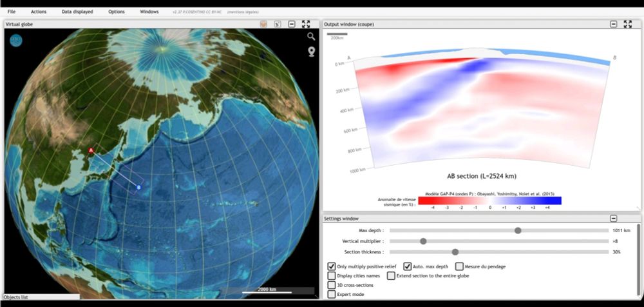Enable 3D cross-sections checkbox
Screen dimensions: 644x307
point(332,285)
